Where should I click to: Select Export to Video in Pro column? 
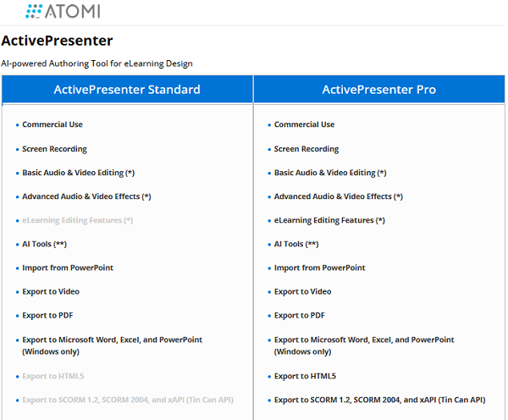point(303,291)
